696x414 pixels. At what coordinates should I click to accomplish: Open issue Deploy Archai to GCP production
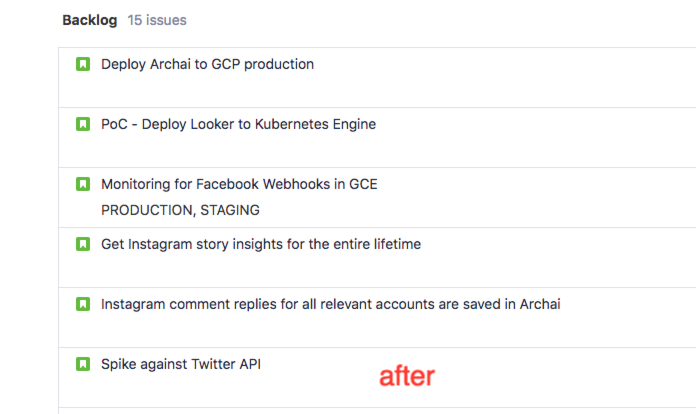click(x=207, y=64)
